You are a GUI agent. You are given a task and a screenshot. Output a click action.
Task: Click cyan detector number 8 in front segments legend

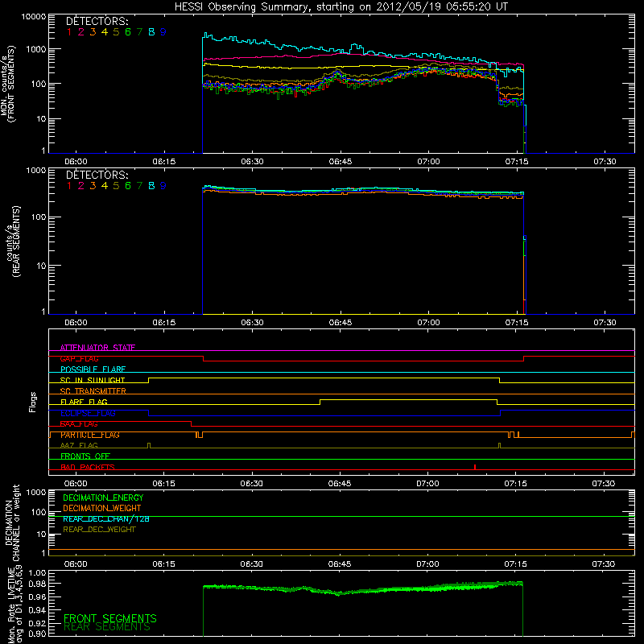click(151, 32)
